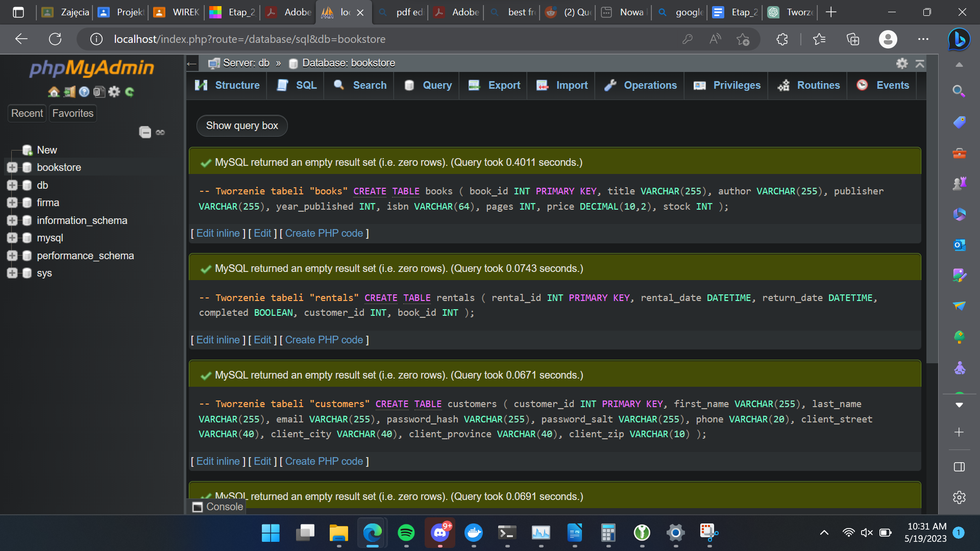Viewport: 980px width, 551px height.
Task: Open the Export tab
Action: click(495, 85)
